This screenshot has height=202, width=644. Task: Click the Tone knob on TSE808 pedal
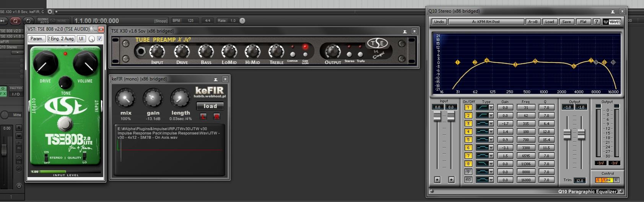(65, 82)
